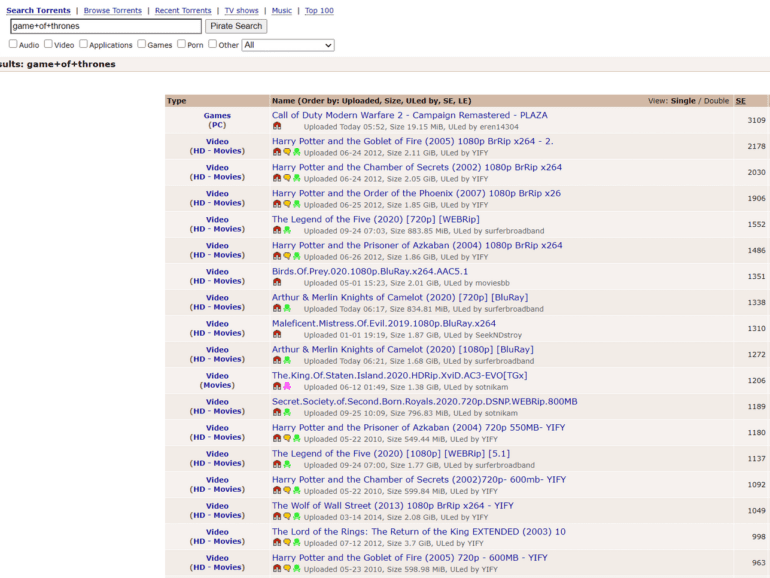Open The Wolf of Wall Street torrent title

tap(393, 505)
